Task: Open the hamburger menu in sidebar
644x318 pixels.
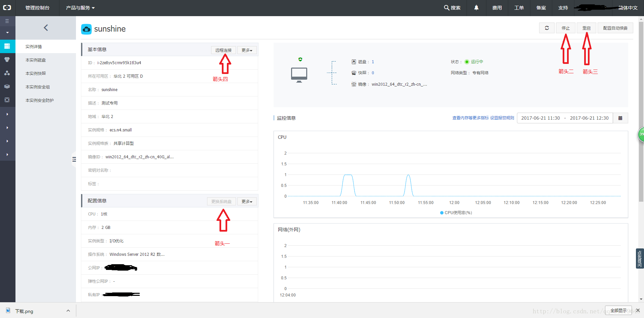Action: pos(7,21)
